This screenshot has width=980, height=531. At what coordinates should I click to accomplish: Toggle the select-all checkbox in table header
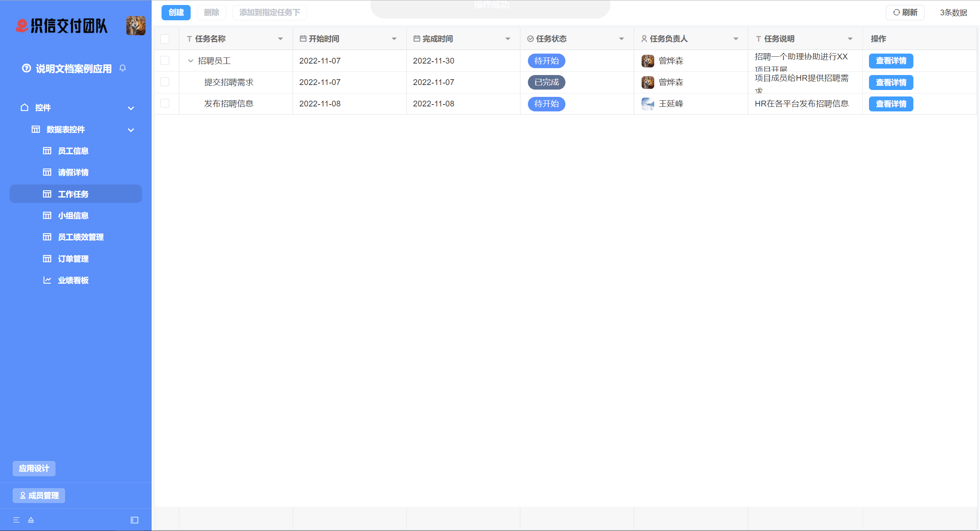click(x=165, y=39)
